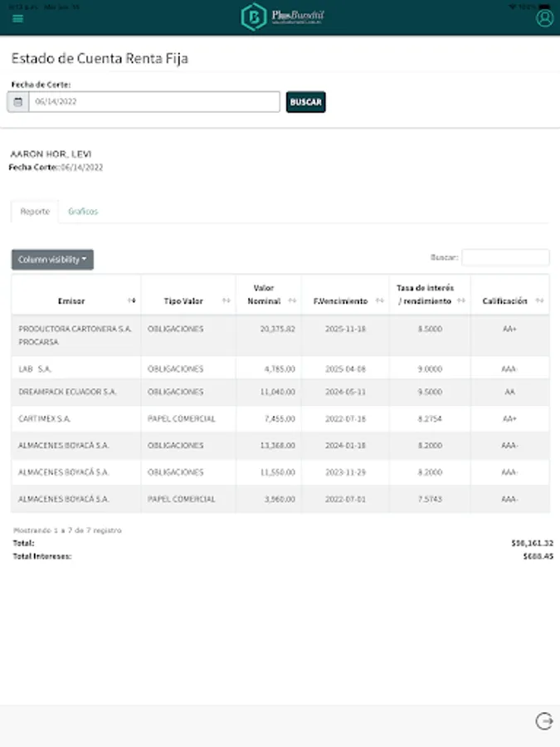Screen dimensions: 560x747
Task: Select CARTIMEX S.A. cell
Action: click(76, 419)
